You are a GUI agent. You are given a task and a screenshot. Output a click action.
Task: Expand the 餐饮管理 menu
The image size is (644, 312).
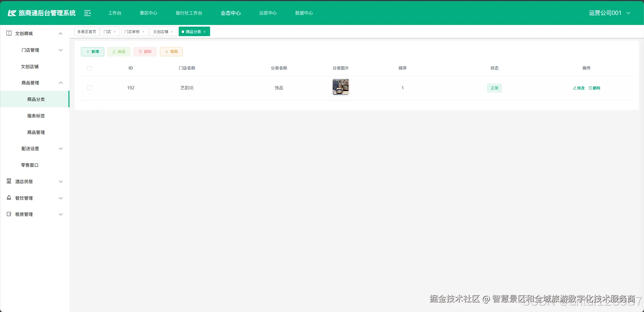pos(61,198)
